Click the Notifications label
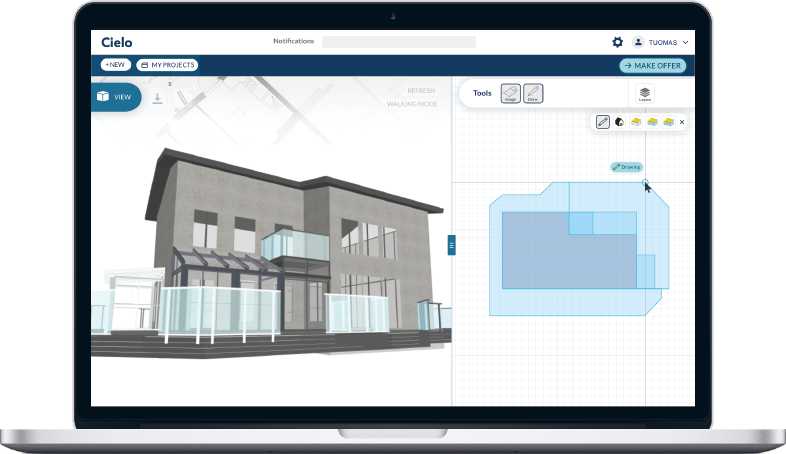Image resolution: width=786 pixels, height=454 pixels. tap(294, 41)
